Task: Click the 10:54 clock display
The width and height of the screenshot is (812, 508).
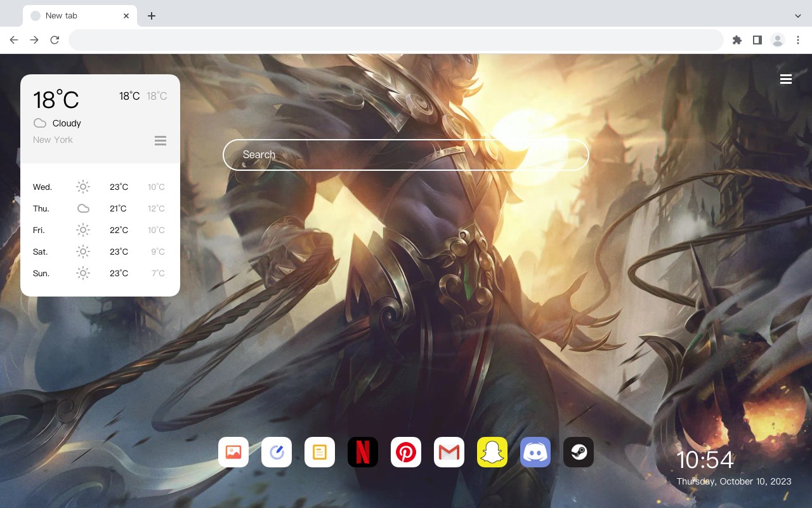Action: [705, 460]
